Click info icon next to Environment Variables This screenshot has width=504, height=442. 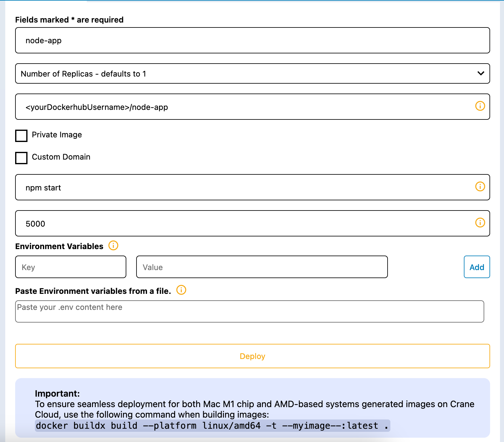pos(113,245)
